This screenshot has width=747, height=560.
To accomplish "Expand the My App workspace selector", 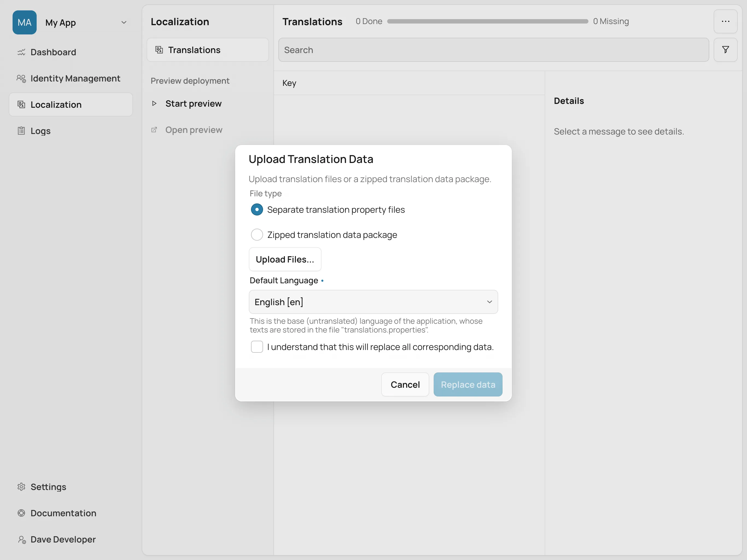I will [x=124, y=22].
